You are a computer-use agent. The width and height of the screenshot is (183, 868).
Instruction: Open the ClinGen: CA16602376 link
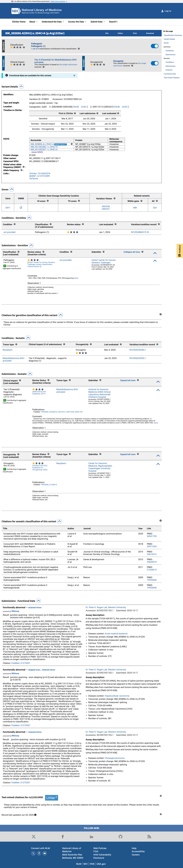[40, 174]
